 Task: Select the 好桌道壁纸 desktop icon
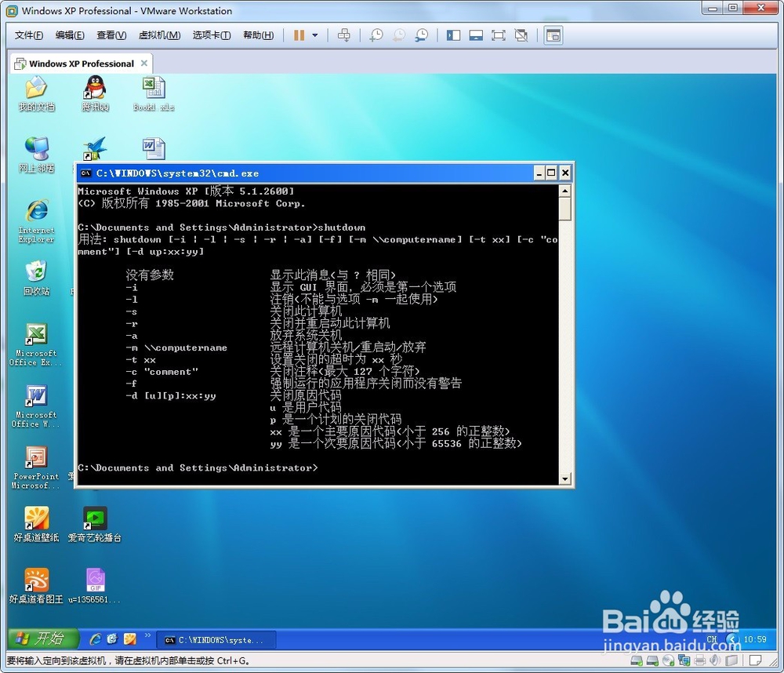pyautogui.click(x=37, y=524)
